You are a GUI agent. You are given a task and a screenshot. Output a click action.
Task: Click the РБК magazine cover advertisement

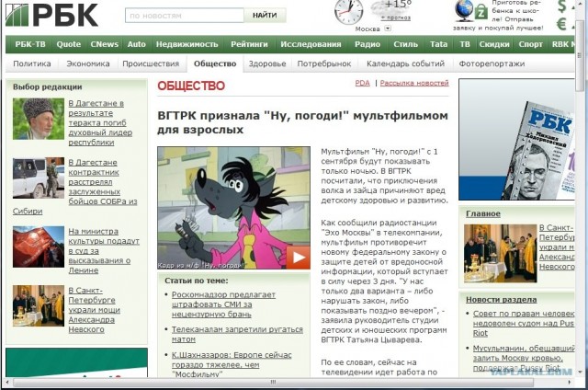click(x=516, y=139)
